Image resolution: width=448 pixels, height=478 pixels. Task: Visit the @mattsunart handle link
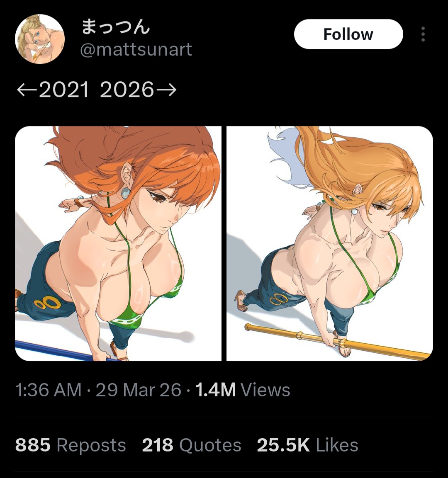(x=136, y=49)
